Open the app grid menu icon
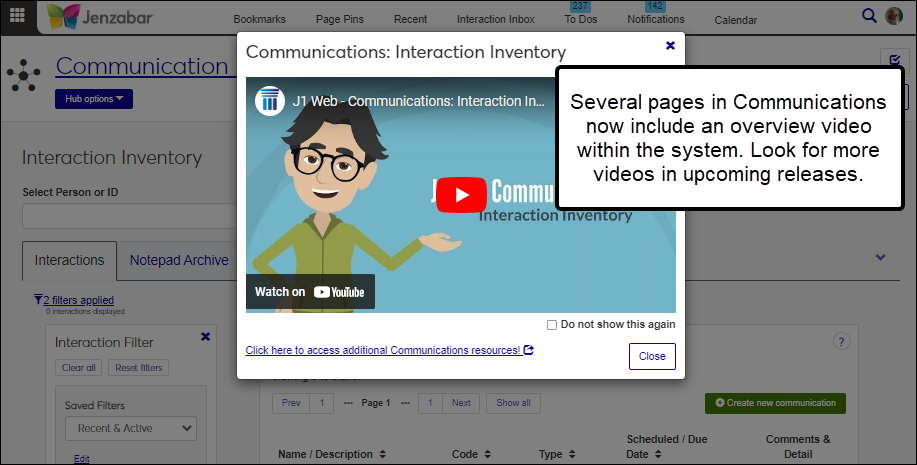 (x=18, y=15)
